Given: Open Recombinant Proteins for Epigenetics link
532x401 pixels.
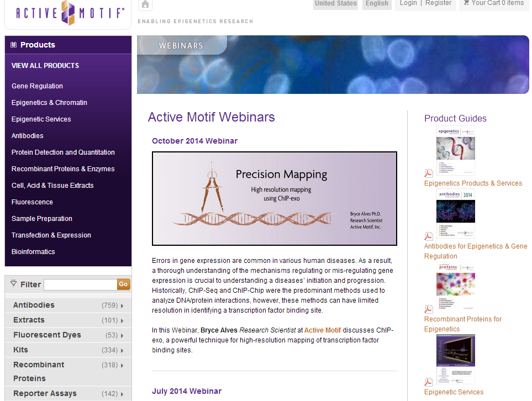Looking at the screenshot, I should [x=463, y=324].
